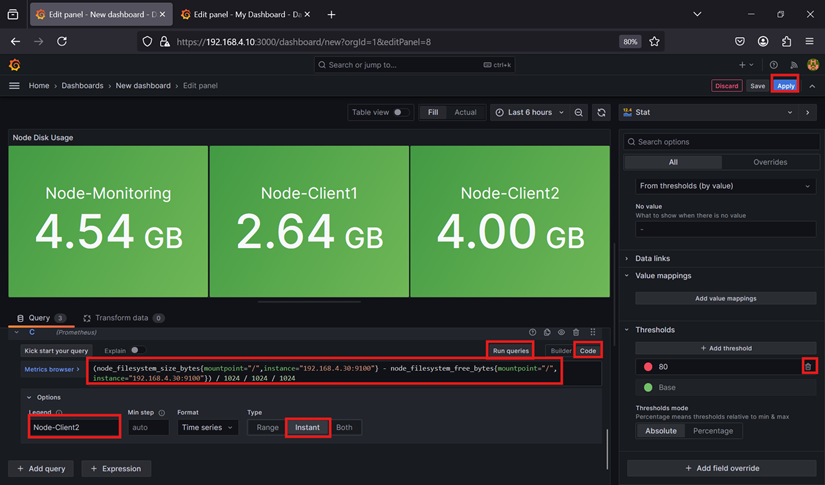Click the Firefox account icon
The height and width of the screenshot is (485, 825).
(x=763, y=42)
